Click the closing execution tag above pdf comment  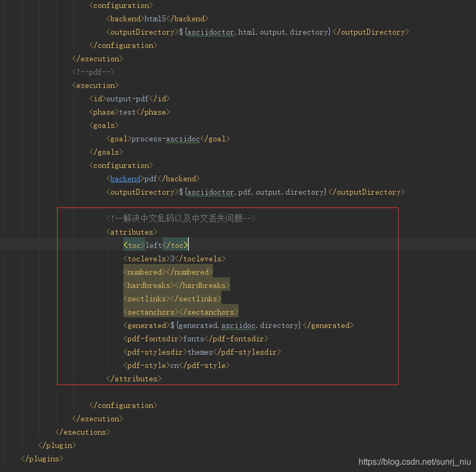(98, 59)
